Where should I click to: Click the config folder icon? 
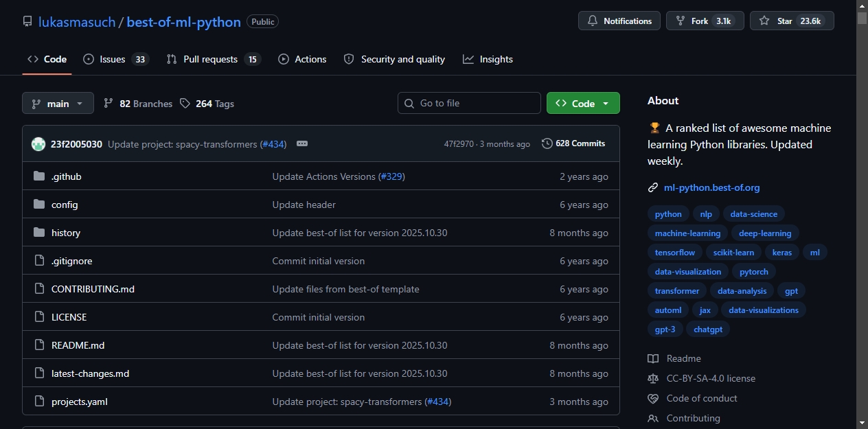(x=39, y=205)
